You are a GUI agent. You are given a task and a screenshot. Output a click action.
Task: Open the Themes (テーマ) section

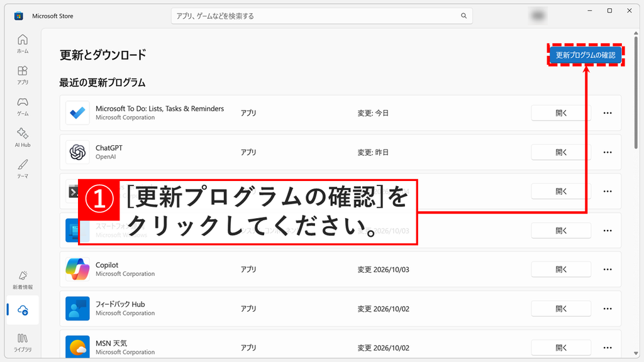[x=23, y=168]
